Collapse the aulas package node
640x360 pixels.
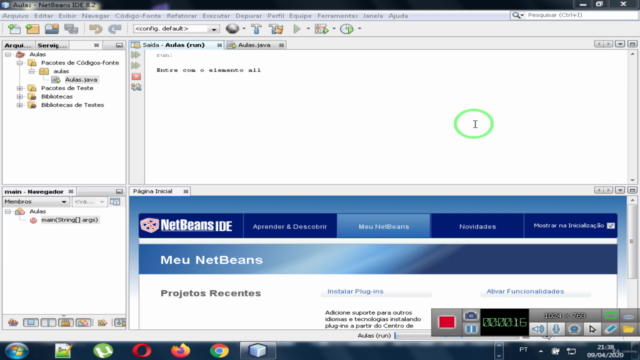(x=31, y=71)
